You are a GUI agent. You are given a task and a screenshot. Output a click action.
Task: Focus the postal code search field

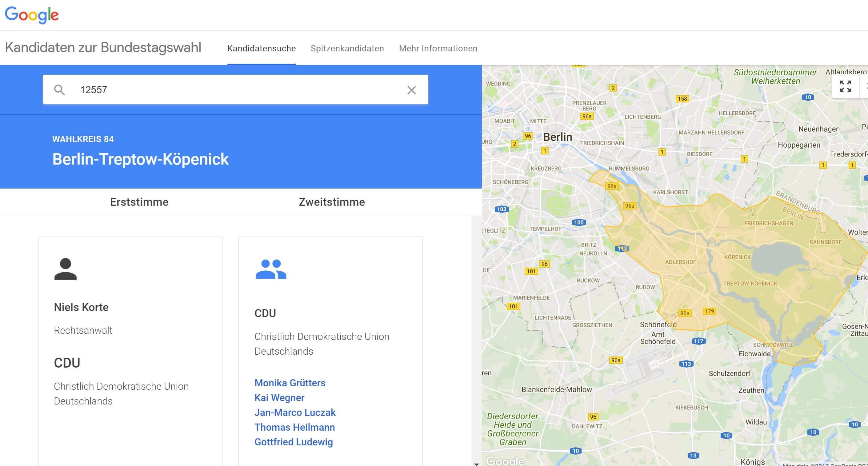point(236,90)
